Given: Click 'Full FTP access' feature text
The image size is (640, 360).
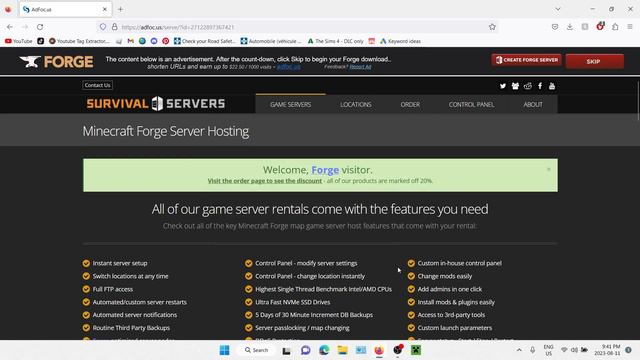Looking at the screenshot, I should (113, 289).
